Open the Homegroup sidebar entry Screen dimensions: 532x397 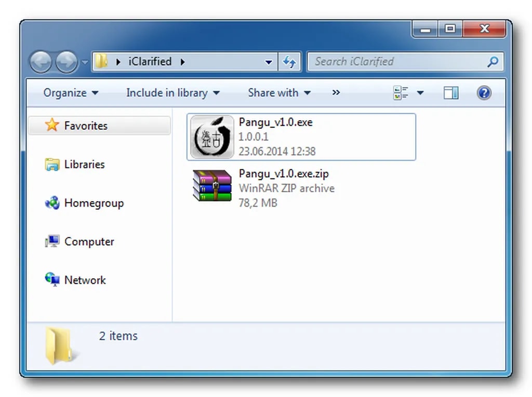(94, 203)
